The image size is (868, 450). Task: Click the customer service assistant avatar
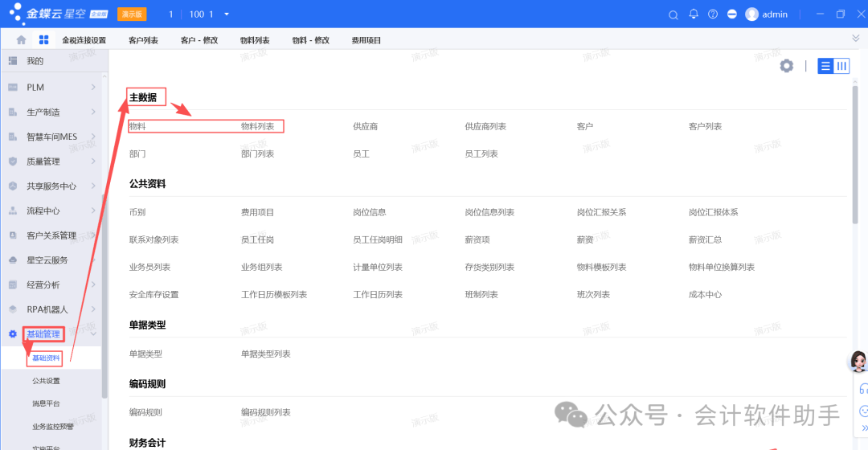point(858,361)
